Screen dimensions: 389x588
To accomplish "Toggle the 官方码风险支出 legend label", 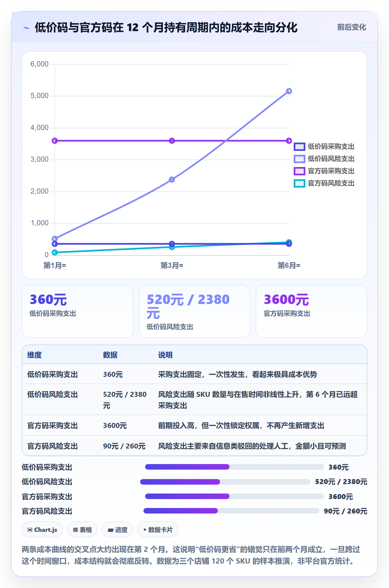I will tap(331, 183).
